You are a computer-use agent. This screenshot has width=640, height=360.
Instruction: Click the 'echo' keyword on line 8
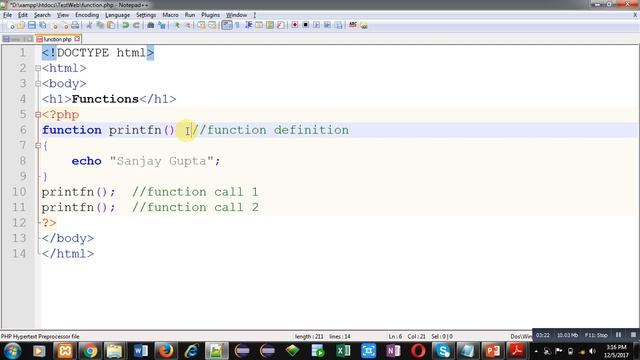coord(87,161)
